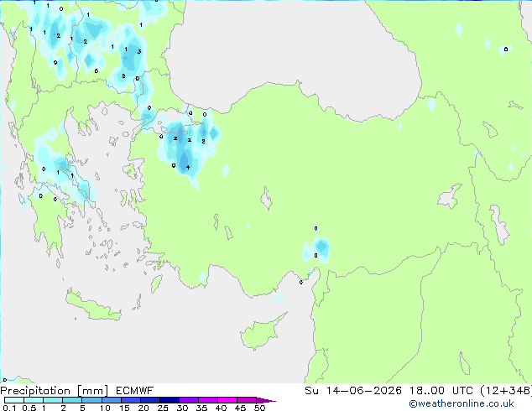532x411 pixels.
Task: Click the "15" legend scale label
Action: click(x=124, y=408)
